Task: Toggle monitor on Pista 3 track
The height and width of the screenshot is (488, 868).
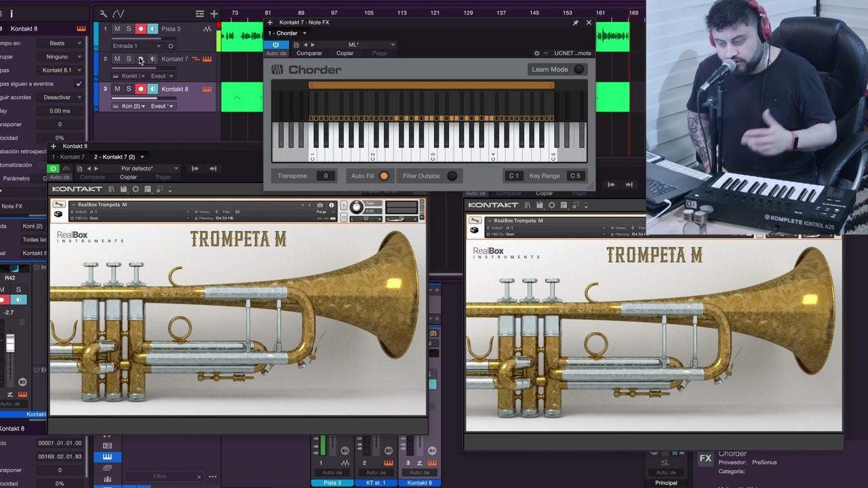Action: [x=153, y=29]
